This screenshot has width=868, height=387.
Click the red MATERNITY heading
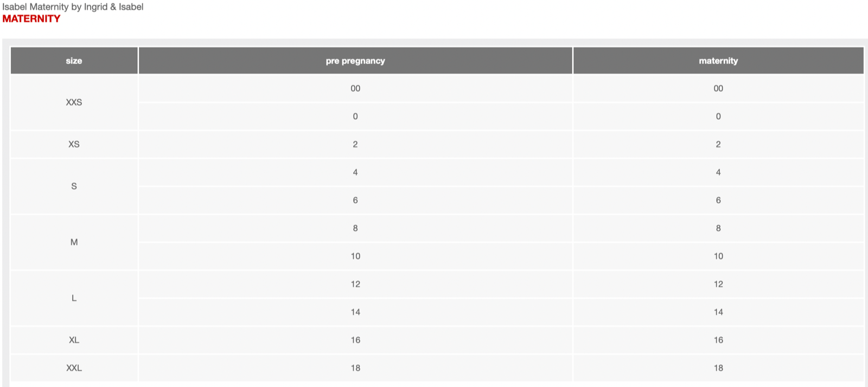tap(31, 18)
